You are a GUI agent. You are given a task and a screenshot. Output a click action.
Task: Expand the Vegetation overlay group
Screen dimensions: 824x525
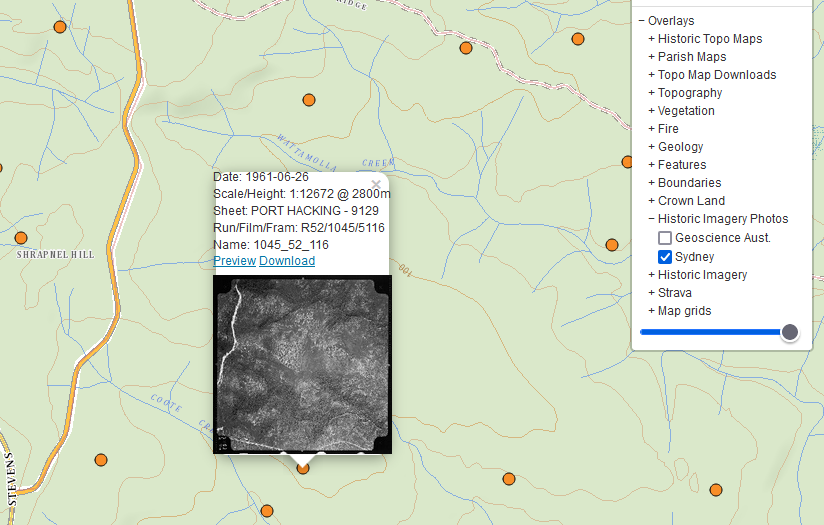tap(652, 111)
